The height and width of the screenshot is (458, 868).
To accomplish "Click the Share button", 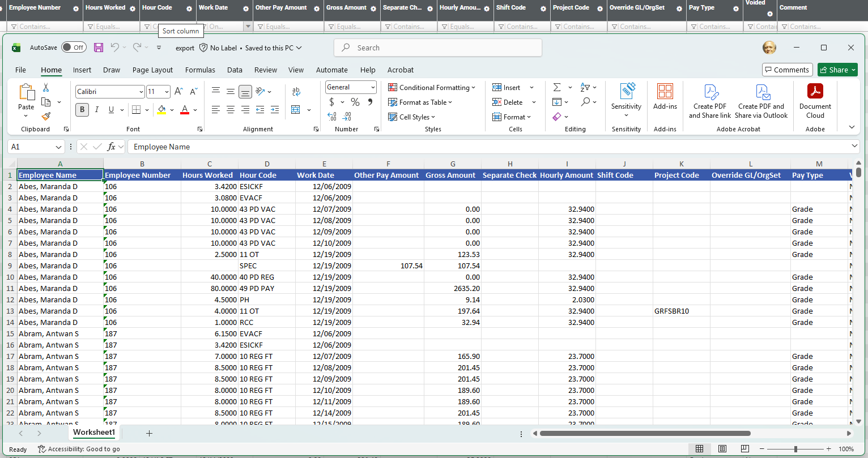I will point(837,70).
